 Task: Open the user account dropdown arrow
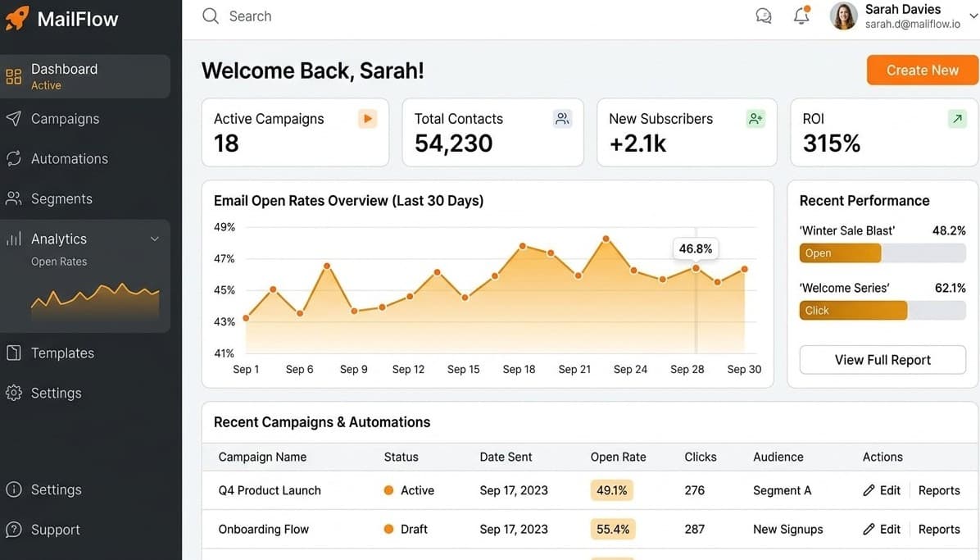973,16
